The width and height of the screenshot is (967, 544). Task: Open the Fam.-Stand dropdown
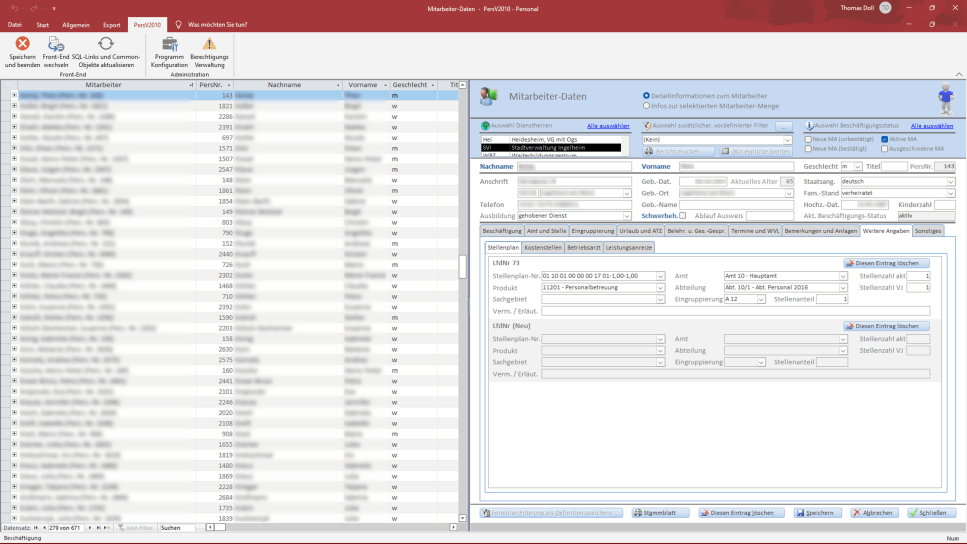click(x=950, y=193)
